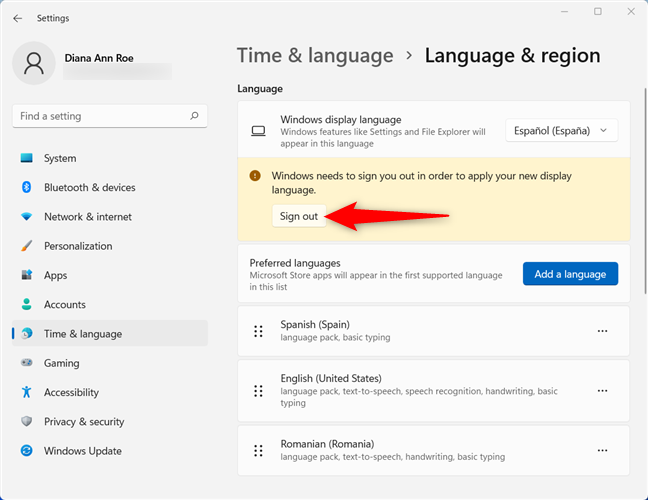Open the Gaming controller icon

[26, 362]
